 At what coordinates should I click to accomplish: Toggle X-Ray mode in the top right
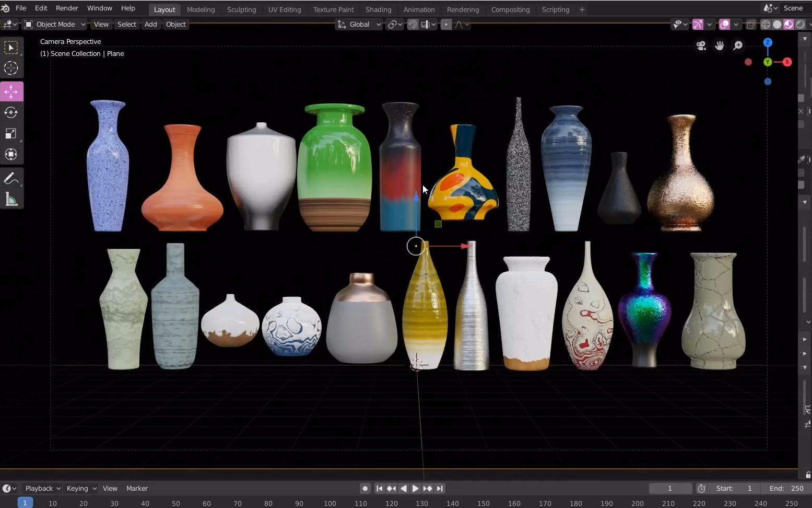pyautogui.click(x=751, y=24)
